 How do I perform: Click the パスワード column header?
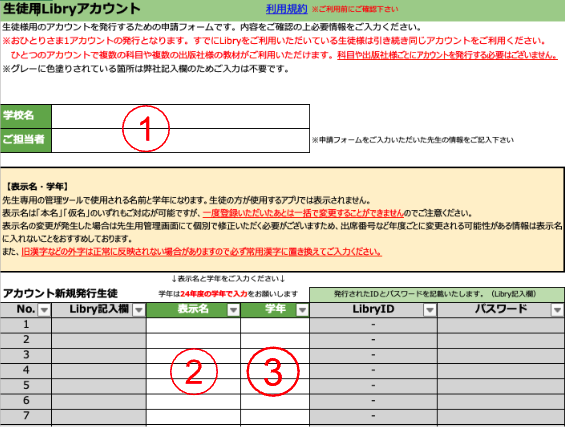point(501,310)
